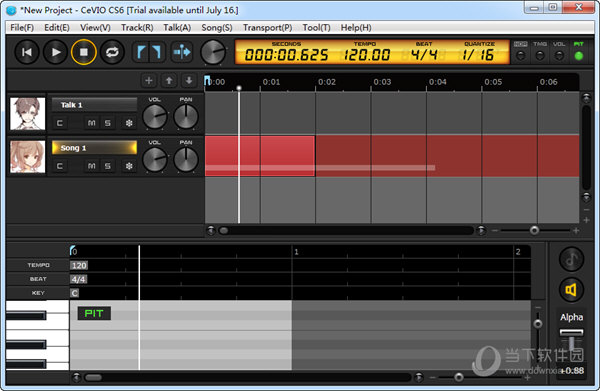Click the Talk 1 VOL knob

155,116
